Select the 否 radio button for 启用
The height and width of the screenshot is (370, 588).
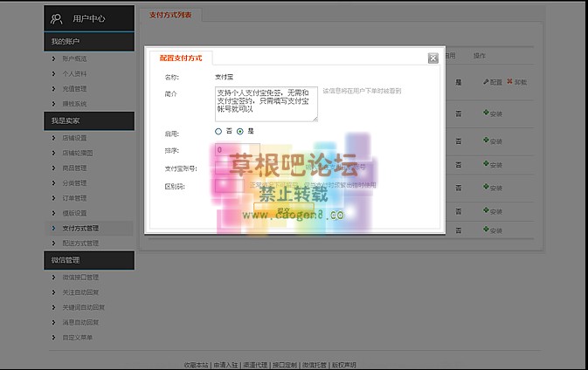pos(218,132)
